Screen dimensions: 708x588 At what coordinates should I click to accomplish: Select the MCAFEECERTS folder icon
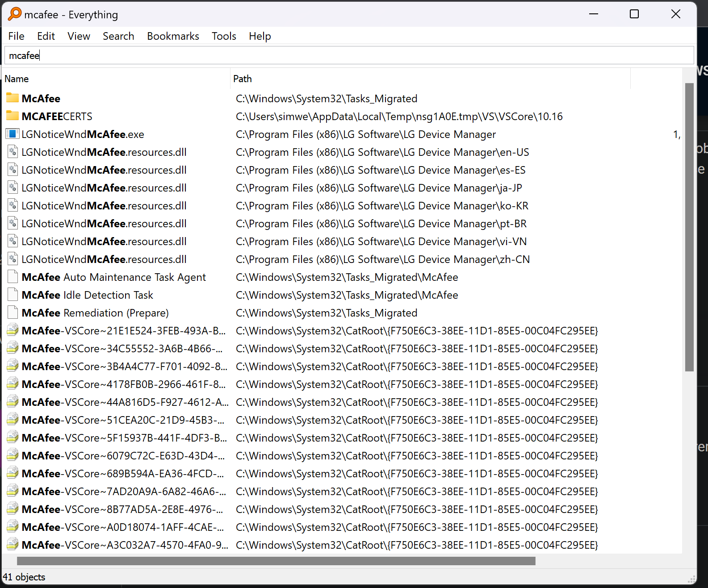pyautogui.click(x=13, y=116)
